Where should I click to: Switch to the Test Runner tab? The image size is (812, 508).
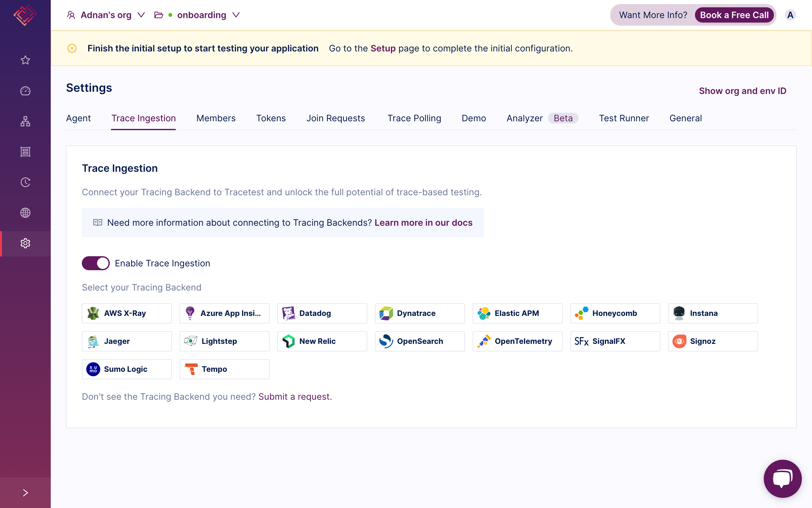tap(624, 118)
